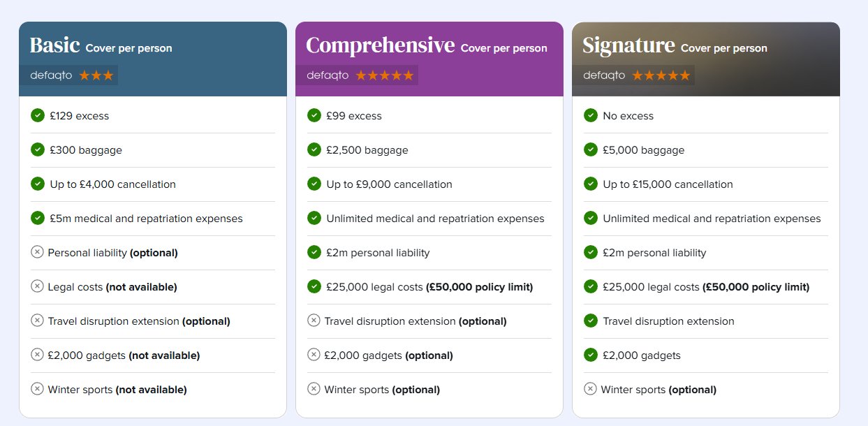Click Basic £5m medical and repatriation expenses
This screenshot has height=426, width=868.
point(146,219)
